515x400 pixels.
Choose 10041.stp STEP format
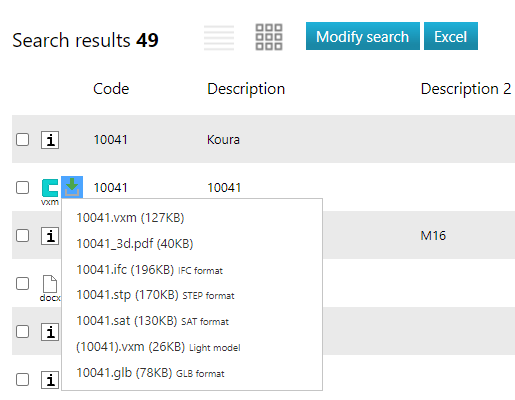point(155,295)
